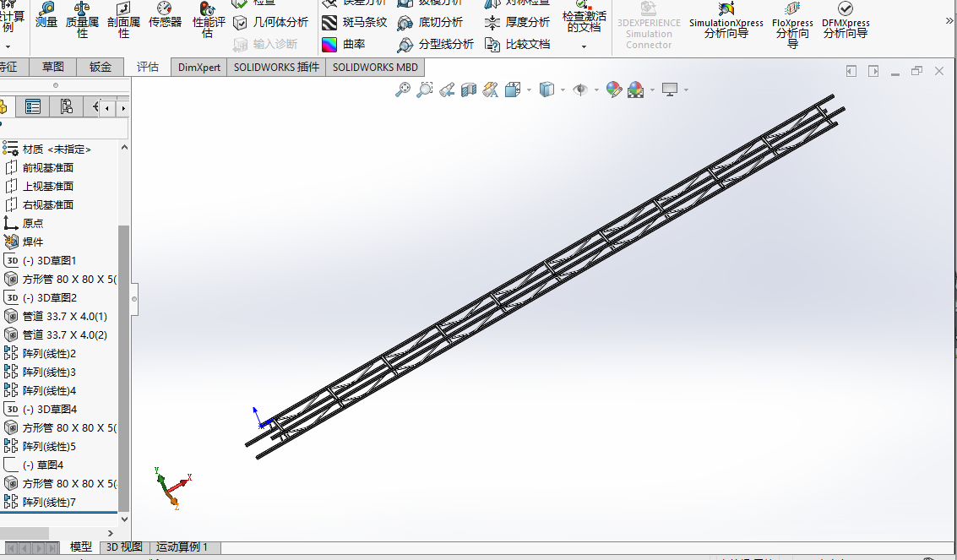957x560 pixels.
Task: Click feature tree horizontal scroll right arrow
Action: tap(111, 534)
